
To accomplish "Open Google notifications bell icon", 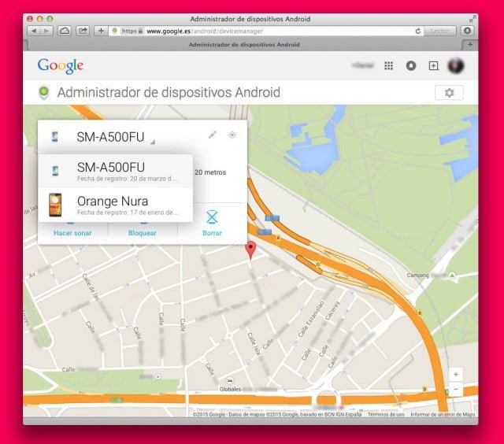I will pyautogui.click(x=411, y=66).
